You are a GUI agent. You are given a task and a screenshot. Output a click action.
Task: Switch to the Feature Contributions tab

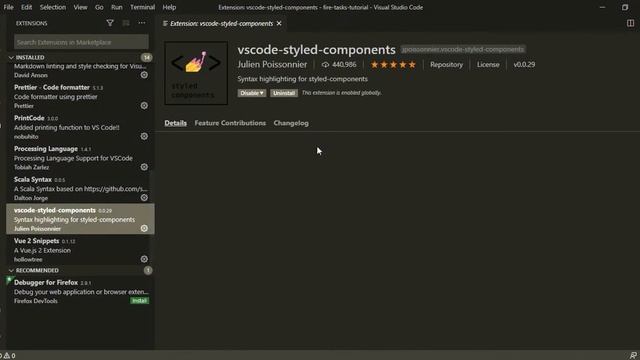tap(230, 123)
